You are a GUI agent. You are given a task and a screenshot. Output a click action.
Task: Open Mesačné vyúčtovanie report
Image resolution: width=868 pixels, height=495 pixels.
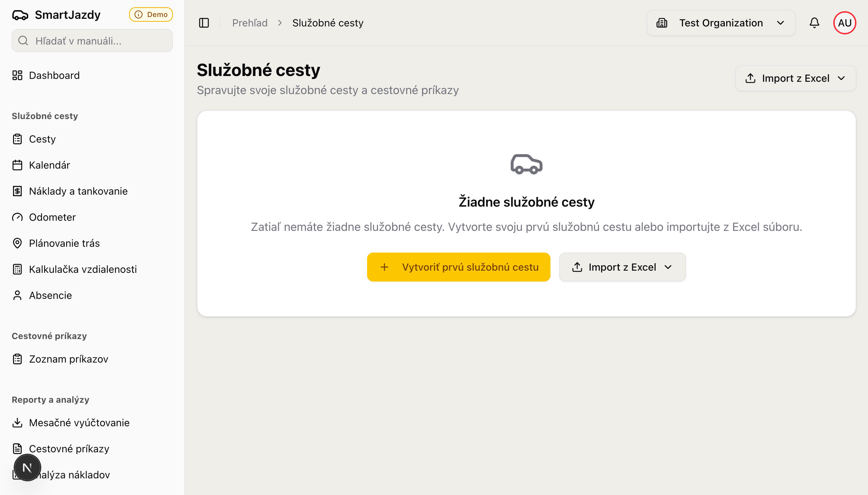[79, 423]
